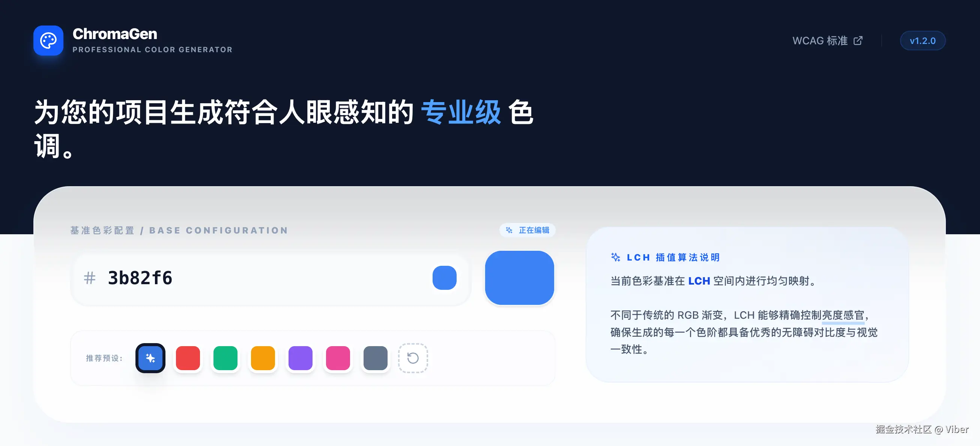
Task: Open the WCAG 标准 external link icon
Action: [858, 41]
